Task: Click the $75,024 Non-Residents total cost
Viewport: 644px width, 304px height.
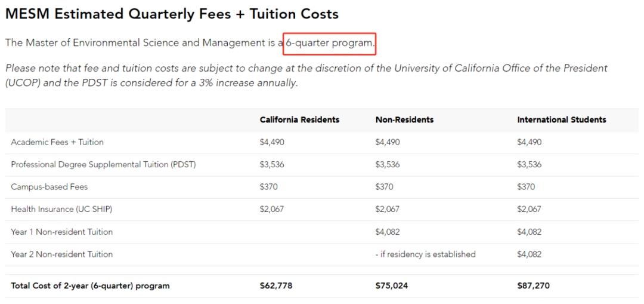Action: click(392, 285)
